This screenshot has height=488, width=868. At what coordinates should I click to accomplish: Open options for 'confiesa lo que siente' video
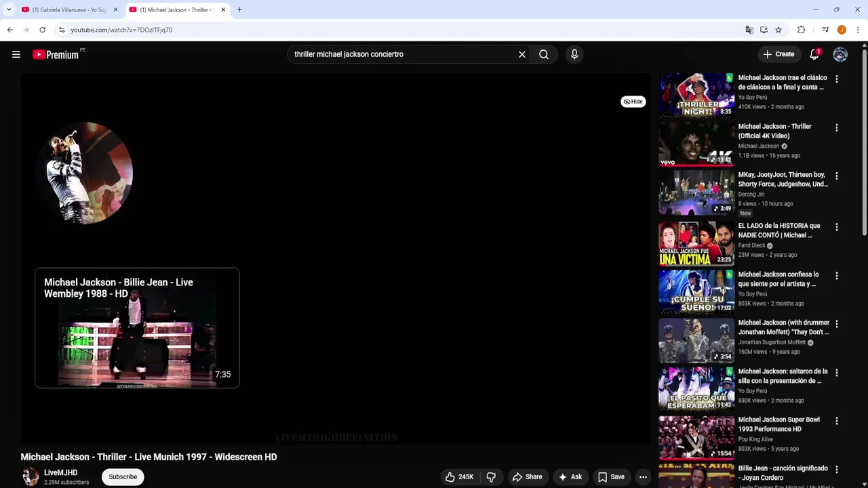click(837, 276)
